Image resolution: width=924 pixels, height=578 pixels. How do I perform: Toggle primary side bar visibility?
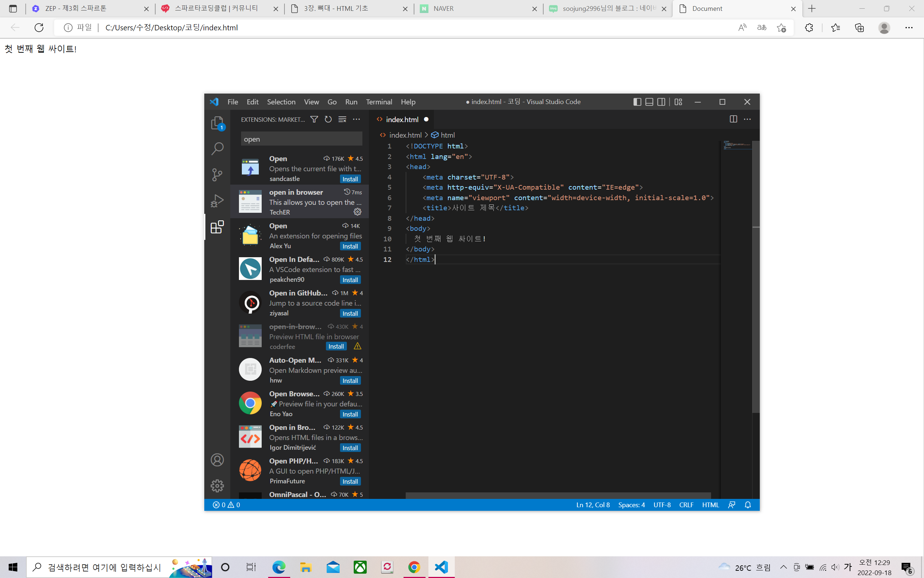click(637, 102)
